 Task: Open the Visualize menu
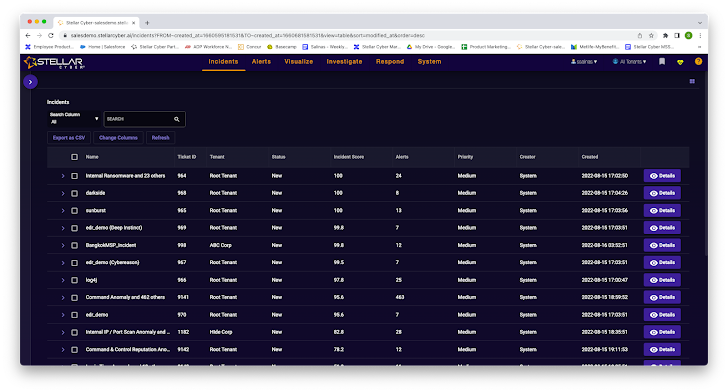point(299,62)
